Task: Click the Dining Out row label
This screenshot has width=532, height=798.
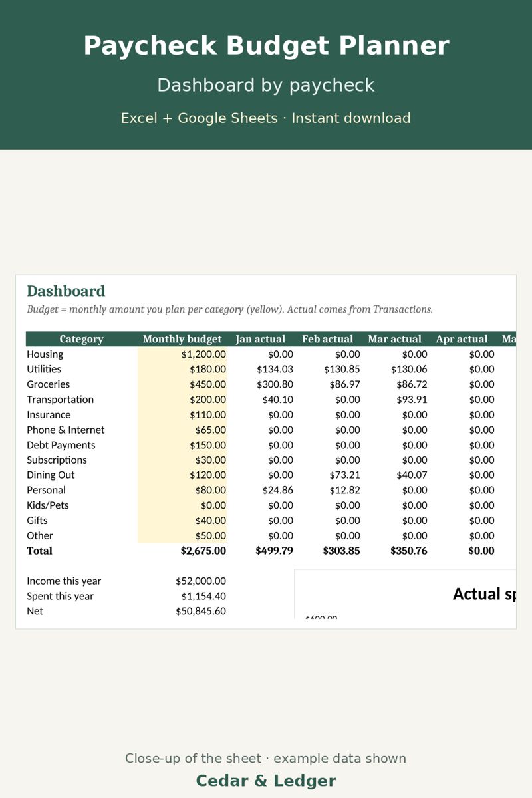Action: [51, 475]
